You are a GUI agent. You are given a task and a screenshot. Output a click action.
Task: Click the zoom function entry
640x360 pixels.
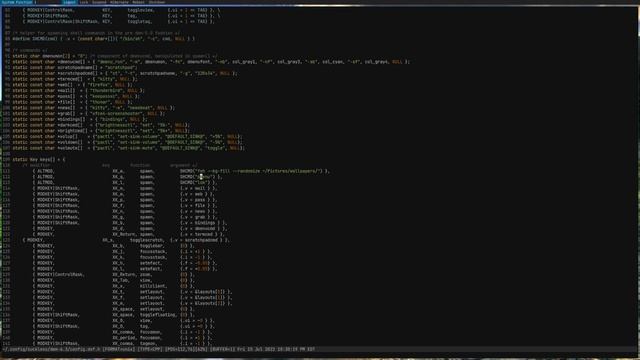pos(146,275)
